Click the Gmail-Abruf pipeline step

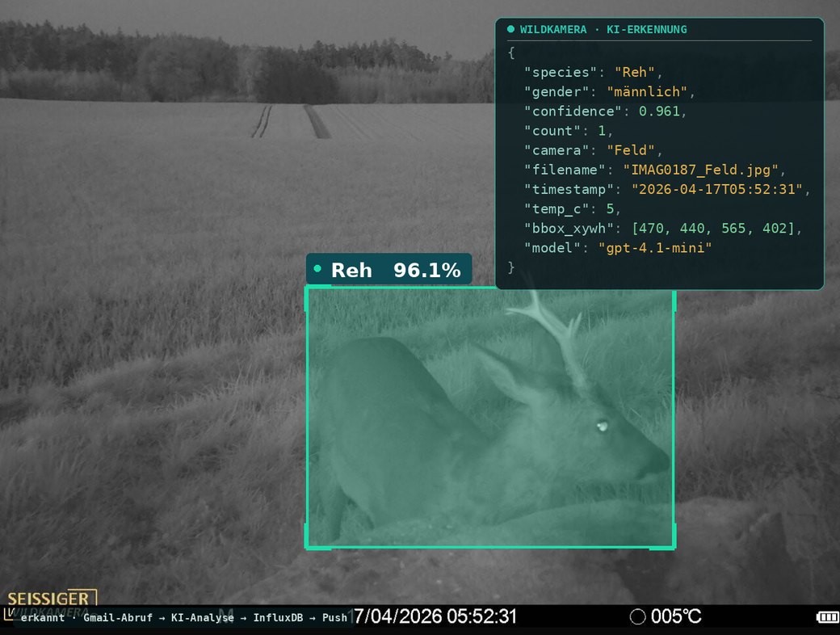point(118,618)
